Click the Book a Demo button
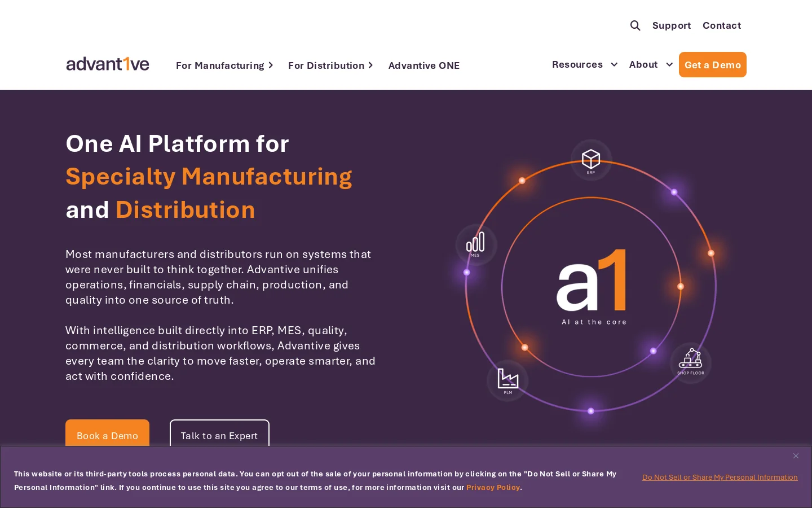 [x=107, y=433]
